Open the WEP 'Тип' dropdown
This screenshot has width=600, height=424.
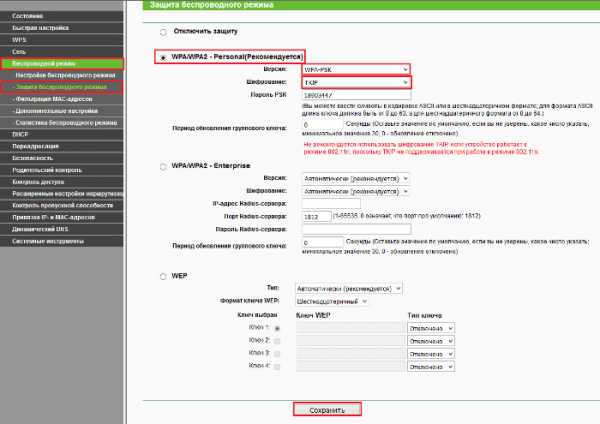point(347,288)
